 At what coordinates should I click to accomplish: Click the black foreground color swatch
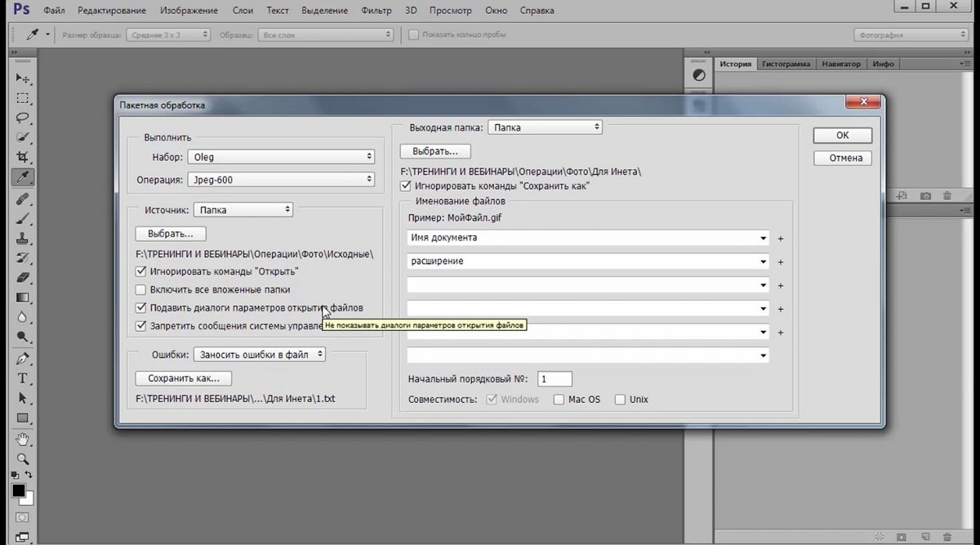point(18,490)
